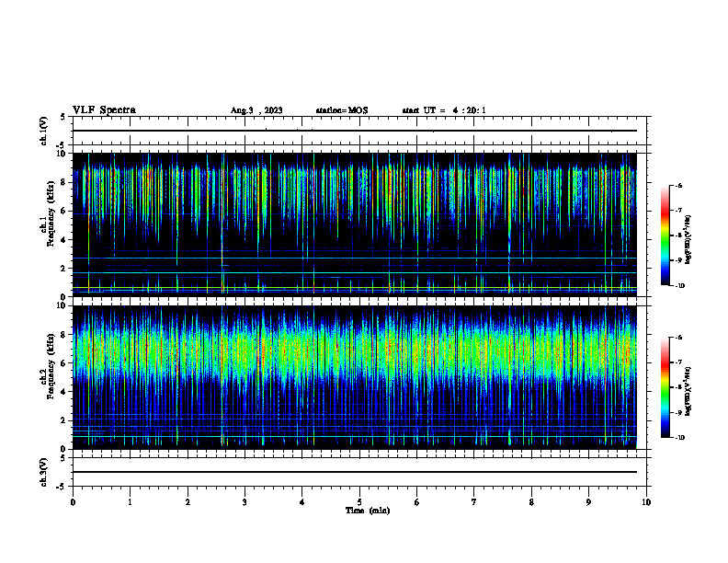Click the "10" tick on the time axis
The image size is (728, 563).
(646, 502)
